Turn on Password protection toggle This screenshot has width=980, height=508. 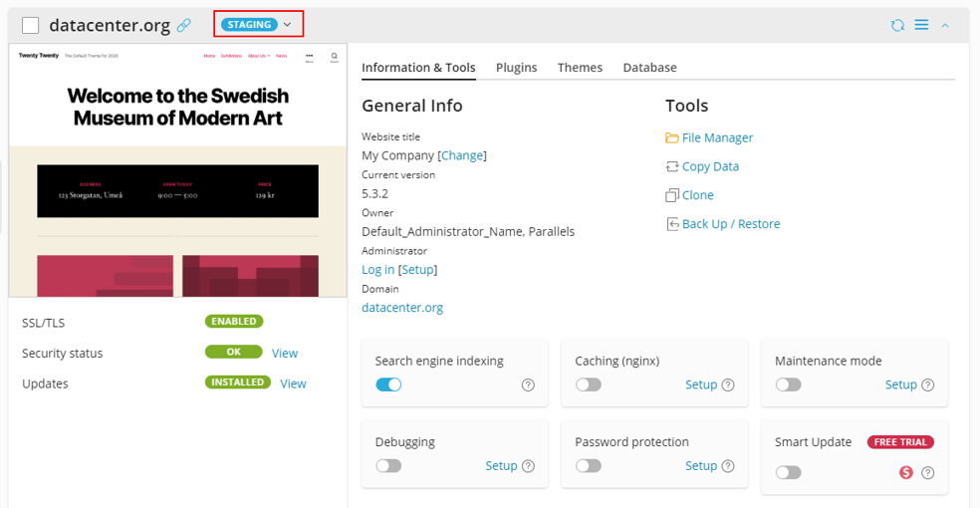(x=589, y=466)
